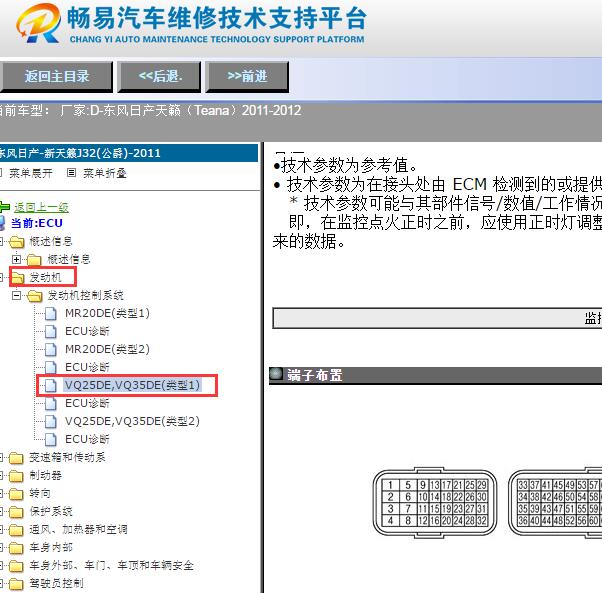Click the round icon beside 端子布置
The height and width of the screenshot is (593, 602).
(276, 374)
